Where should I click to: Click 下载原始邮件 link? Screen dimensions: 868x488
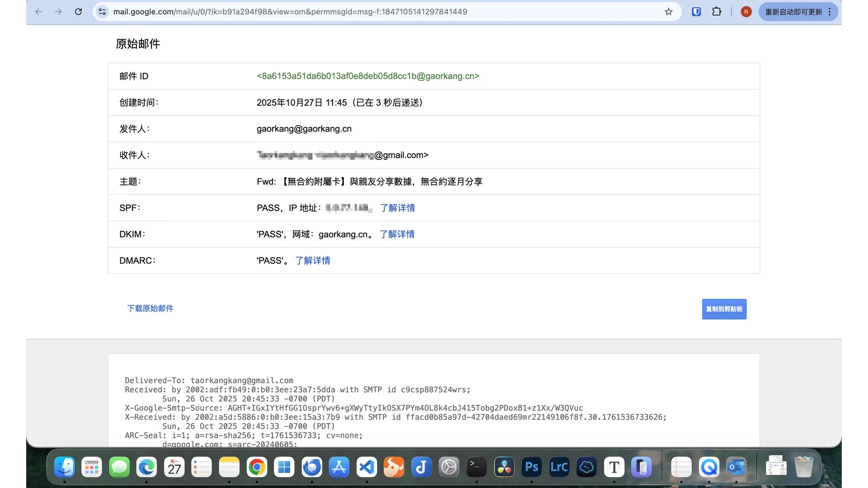point(150,308)
